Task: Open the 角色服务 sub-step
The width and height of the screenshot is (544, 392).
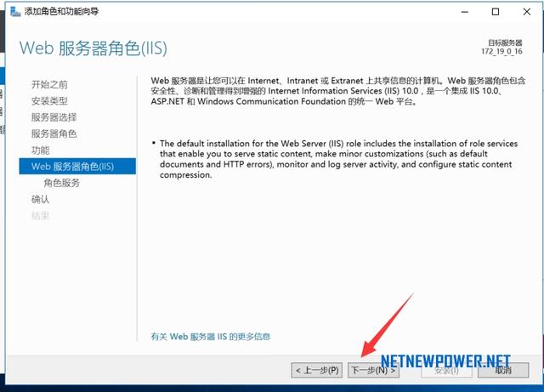Action: tap(62, 183)
